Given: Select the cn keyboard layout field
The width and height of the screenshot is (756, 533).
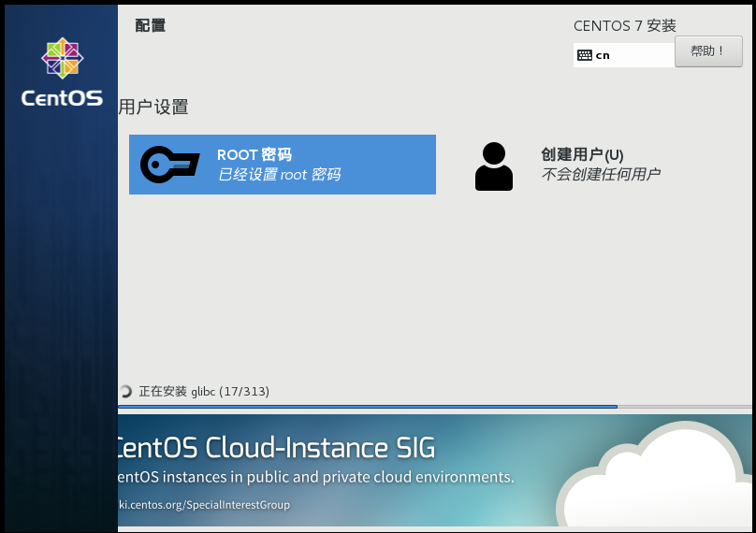Looking at the screenshot, I should tap(624, 55).
